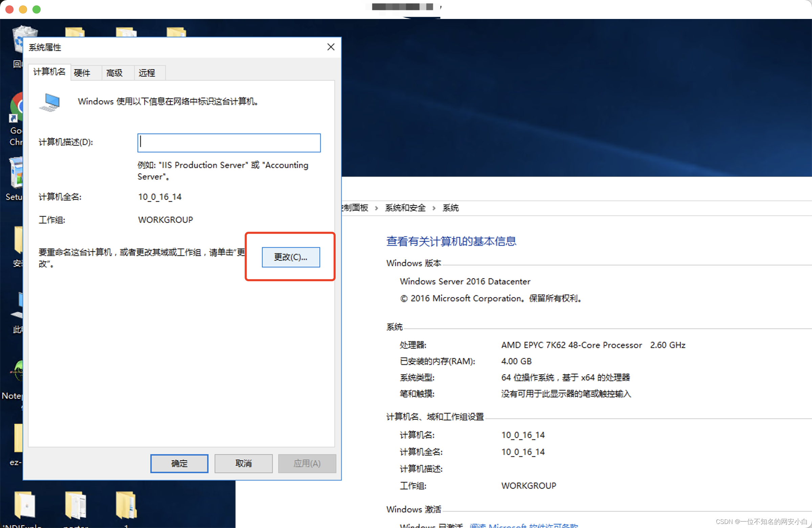Image resolution: width=812 pixels, height=528 pixels.
Task: Click inside the 计算机描述 text field
Action: point(229,143)
